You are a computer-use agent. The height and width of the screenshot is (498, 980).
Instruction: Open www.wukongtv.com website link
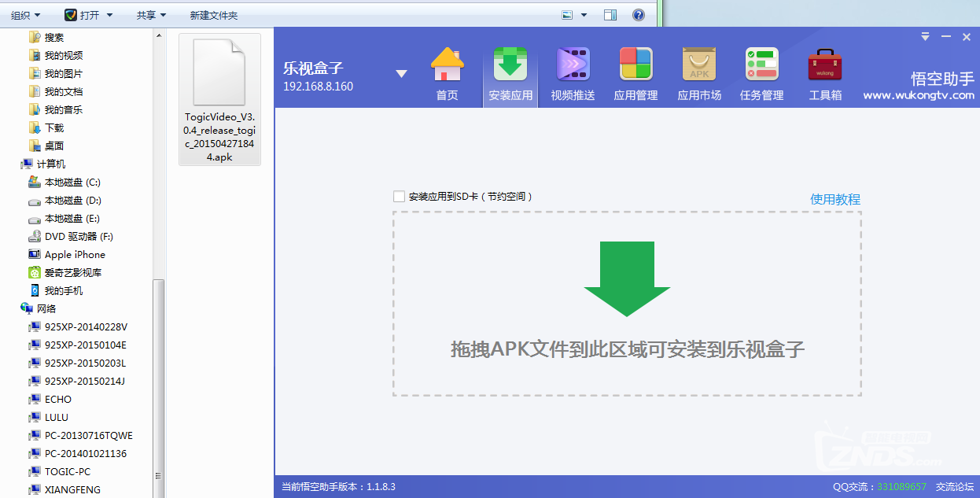tap(919, 95)
